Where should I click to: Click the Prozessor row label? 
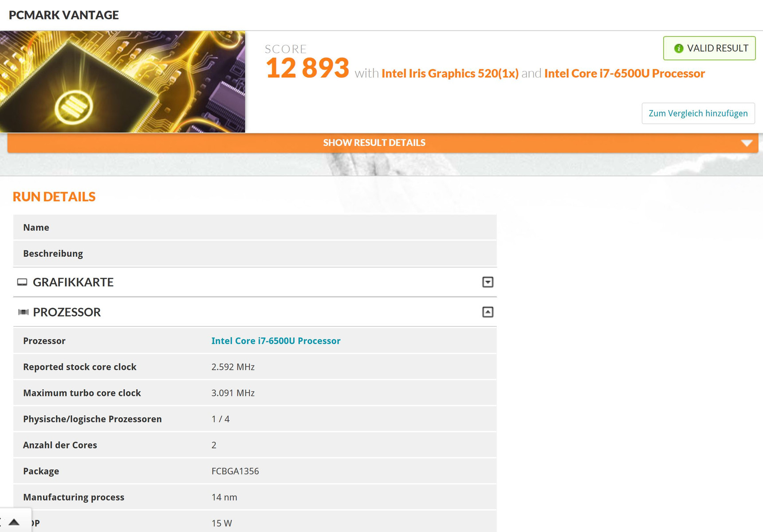point(44,341)
